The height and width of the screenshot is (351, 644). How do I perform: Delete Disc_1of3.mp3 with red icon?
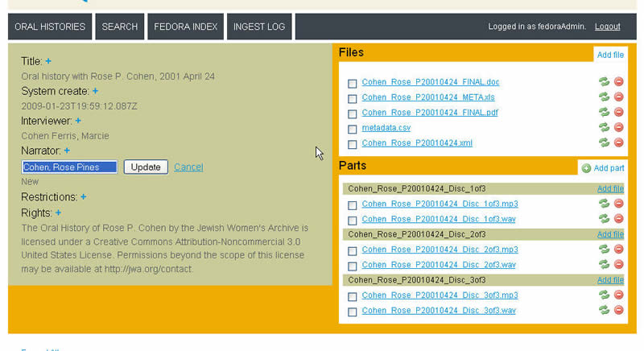618,203
